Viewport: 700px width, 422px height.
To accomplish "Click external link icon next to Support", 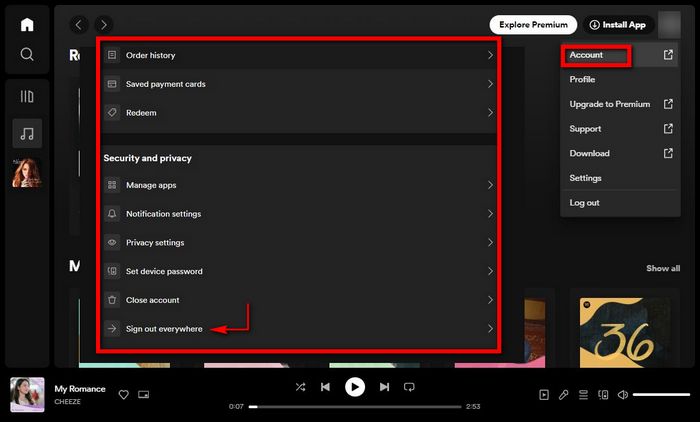I will point(668,129).
